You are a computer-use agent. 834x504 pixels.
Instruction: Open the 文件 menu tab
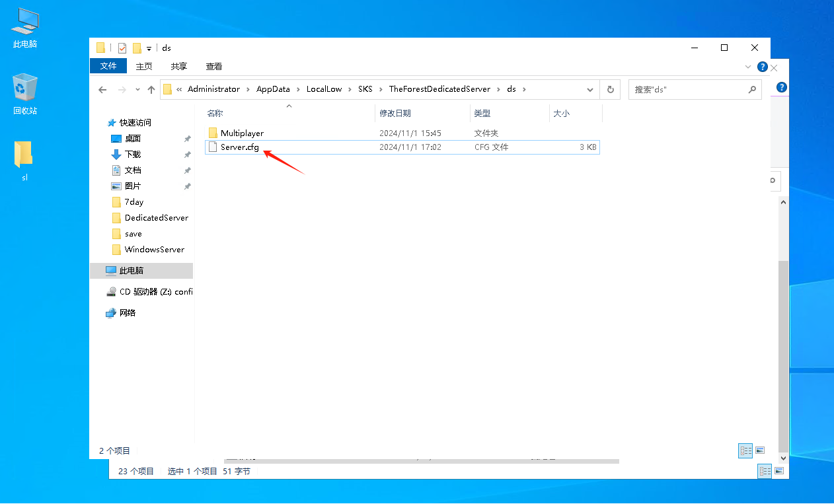point(108,66)
